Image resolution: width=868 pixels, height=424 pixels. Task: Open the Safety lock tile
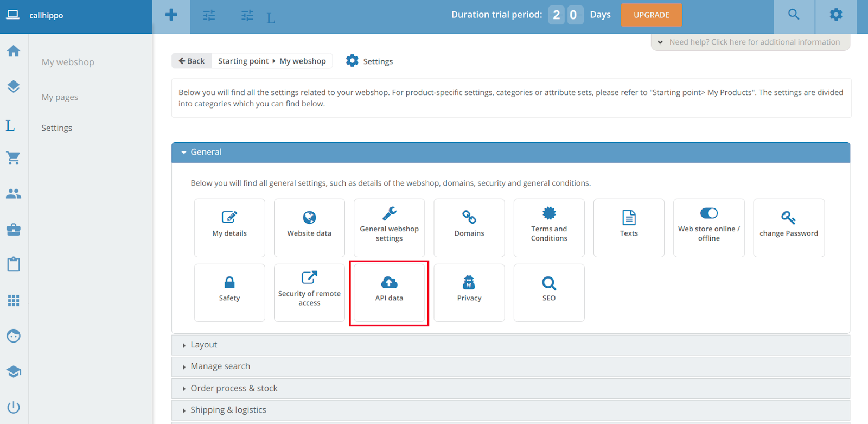tap(229, 293)
